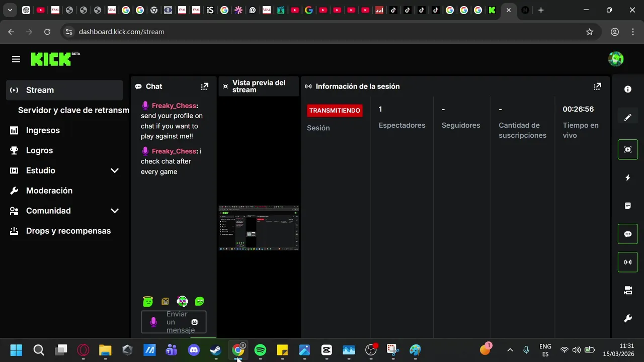
Task: Open Spotify from the taskbar
Action: [260, 350]
